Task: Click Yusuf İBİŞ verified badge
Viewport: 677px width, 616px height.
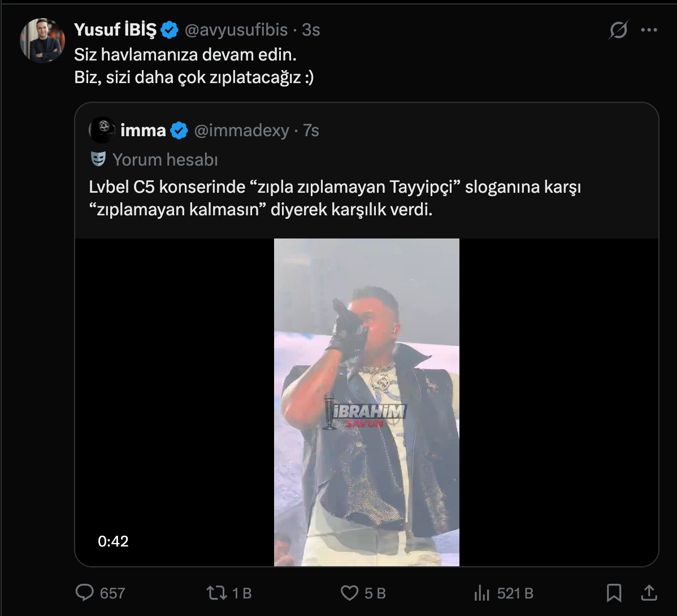Action: (x=170, y=30)
